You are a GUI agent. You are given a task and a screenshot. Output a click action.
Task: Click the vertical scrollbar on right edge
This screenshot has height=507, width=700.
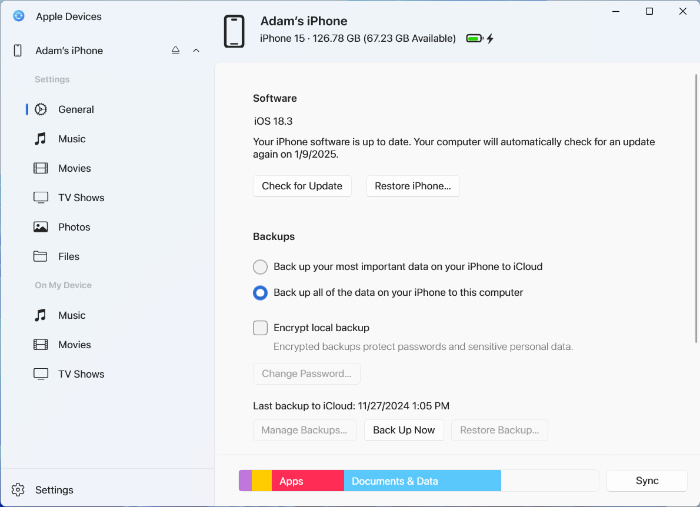696,208
